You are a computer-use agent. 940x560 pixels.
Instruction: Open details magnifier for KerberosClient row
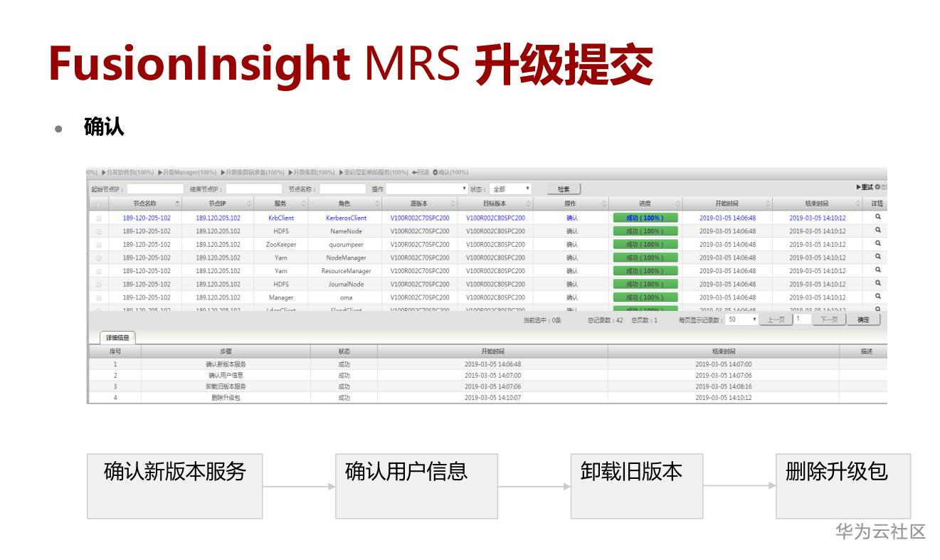[x=877, y=217]
